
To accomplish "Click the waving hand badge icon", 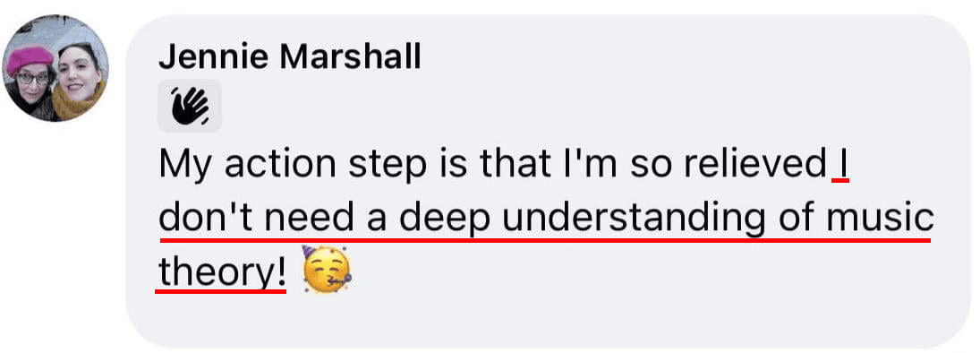I will 190,106.
